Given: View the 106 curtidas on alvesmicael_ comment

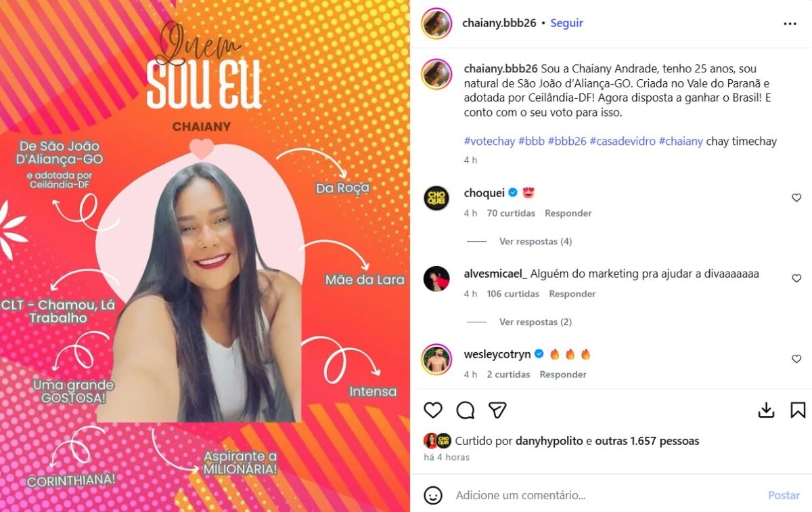Looking at the screenshot, I should click(513, 294).
